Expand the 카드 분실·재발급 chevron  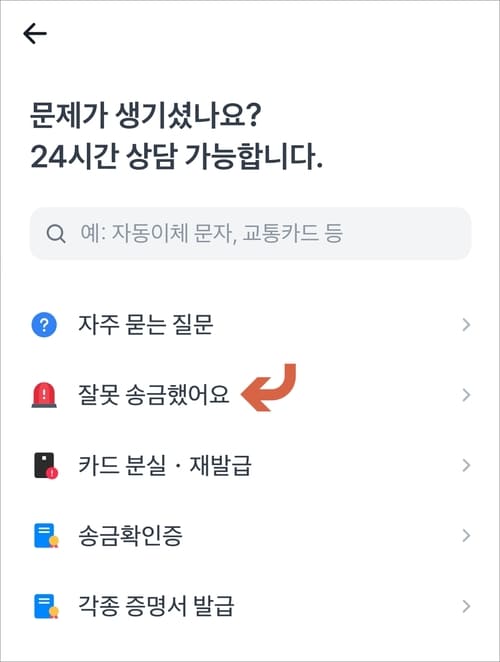[466, 465]
